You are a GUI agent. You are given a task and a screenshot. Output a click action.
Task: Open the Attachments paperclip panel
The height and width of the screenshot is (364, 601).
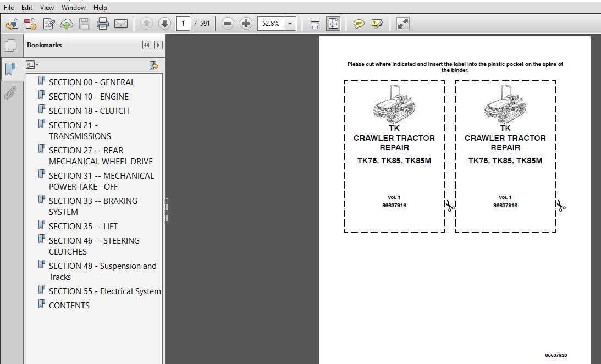(11, 92)
